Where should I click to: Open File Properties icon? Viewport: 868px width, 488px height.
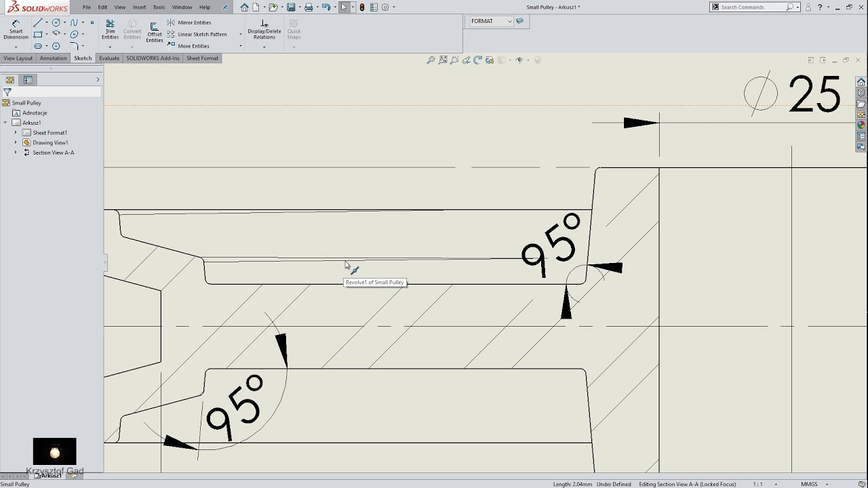(374, 7)
